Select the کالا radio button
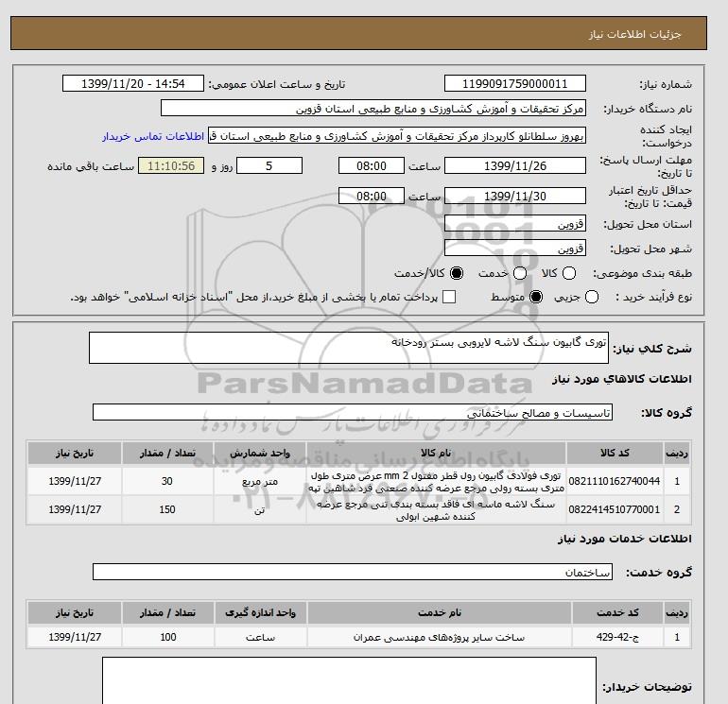728x704 pixels. pyautogui.click(x=569, y=273)
